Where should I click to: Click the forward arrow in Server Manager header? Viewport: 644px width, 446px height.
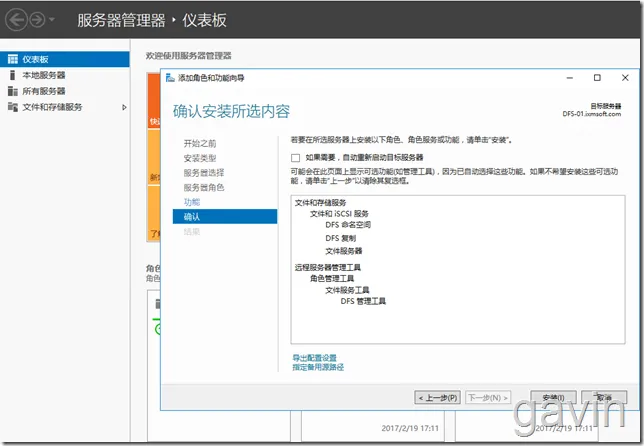click(37, 19)
